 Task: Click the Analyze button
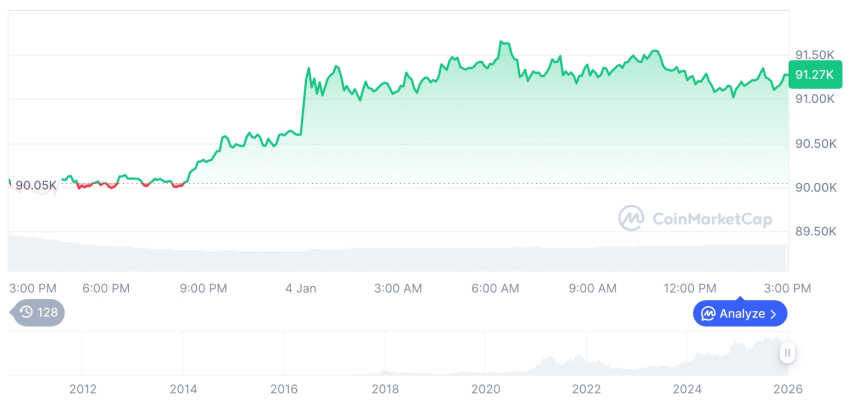741,314
